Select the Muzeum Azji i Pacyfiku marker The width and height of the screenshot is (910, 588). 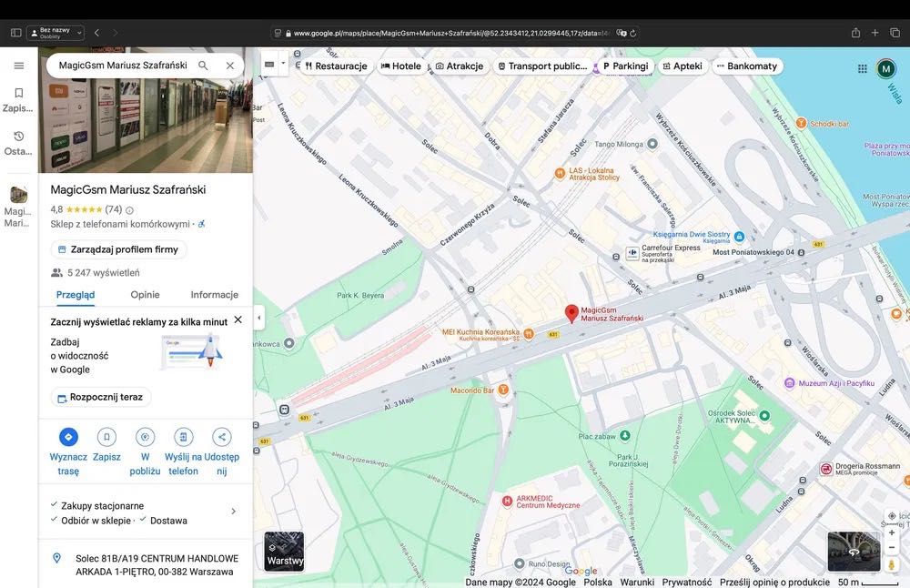coord(789,383)
